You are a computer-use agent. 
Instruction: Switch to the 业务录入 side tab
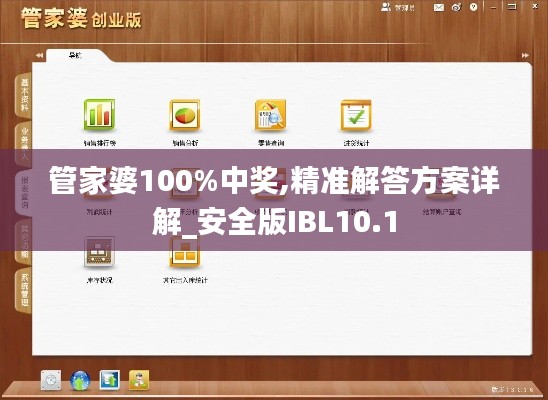click(23, 143)
